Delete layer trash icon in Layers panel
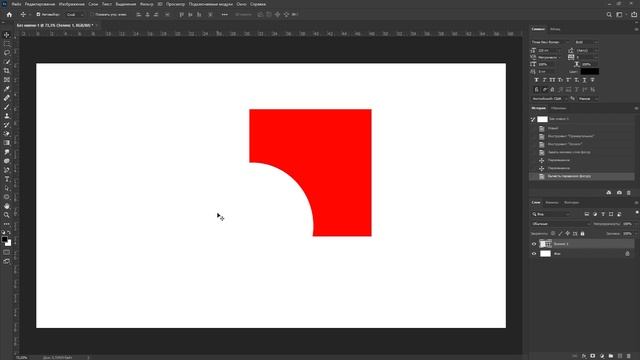640x360 pixels. click(x=629, y=356)
